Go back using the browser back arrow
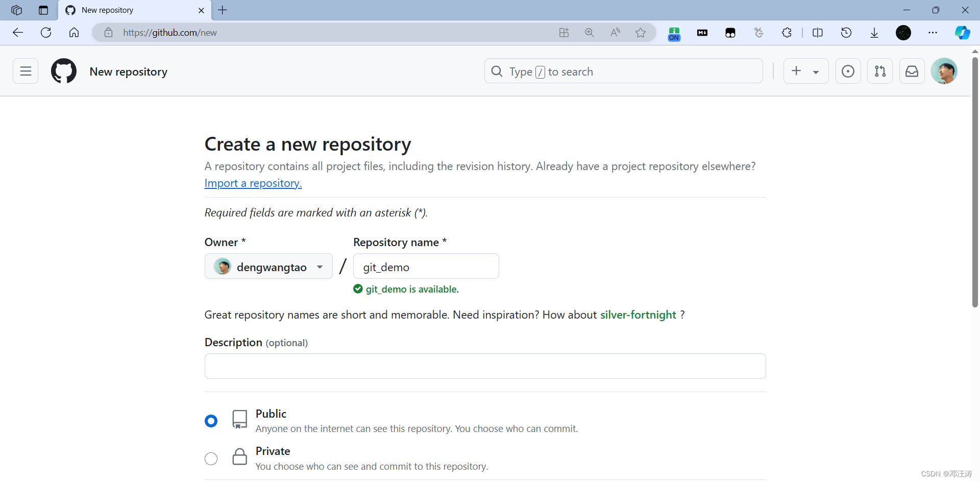Image resolution: width=980 pixels, height=482 pixels. click(x=18, y=33)
